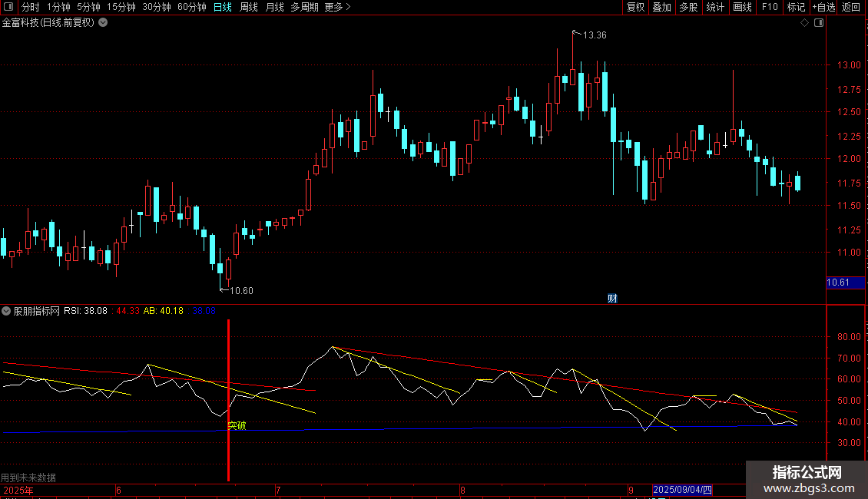Click the 2025年 axis label

click(x=18, y=490)
